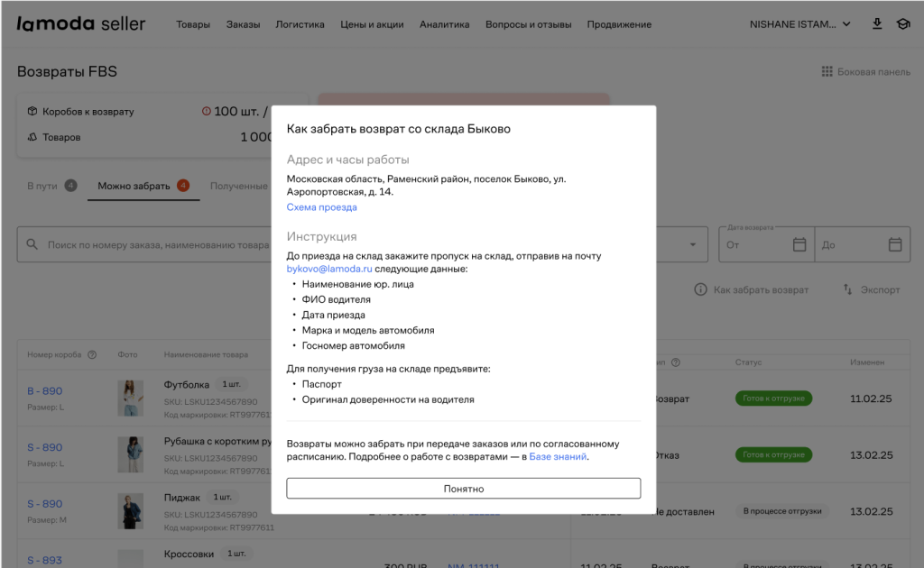Click the side panel grid icon
The height and width of the screenshot is (568, 924).
click(827, 71)
